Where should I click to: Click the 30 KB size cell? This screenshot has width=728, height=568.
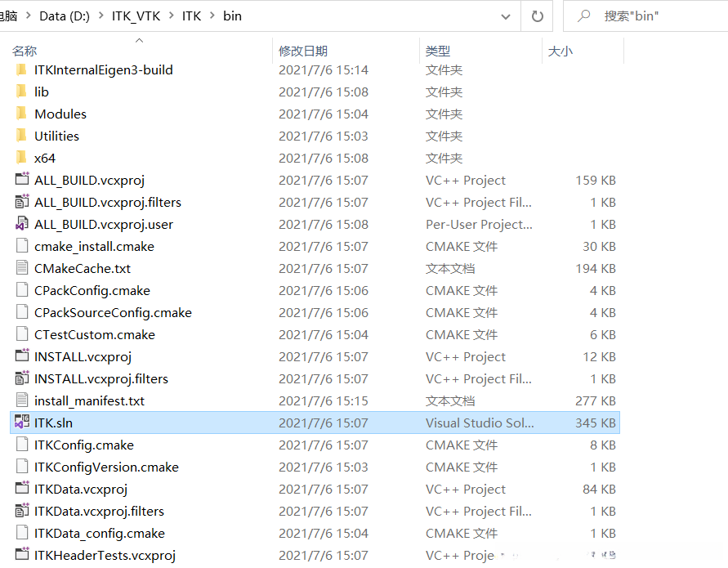600,247
